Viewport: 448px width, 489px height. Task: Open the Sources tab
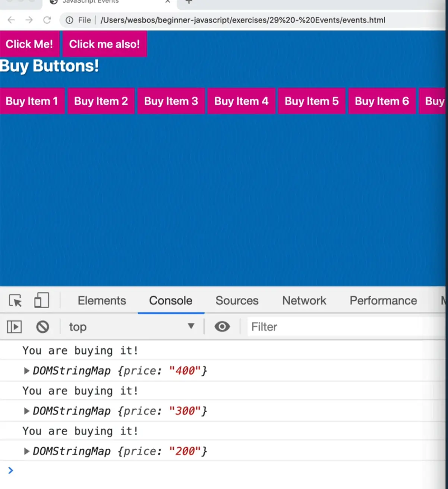[x=237, y=300]
